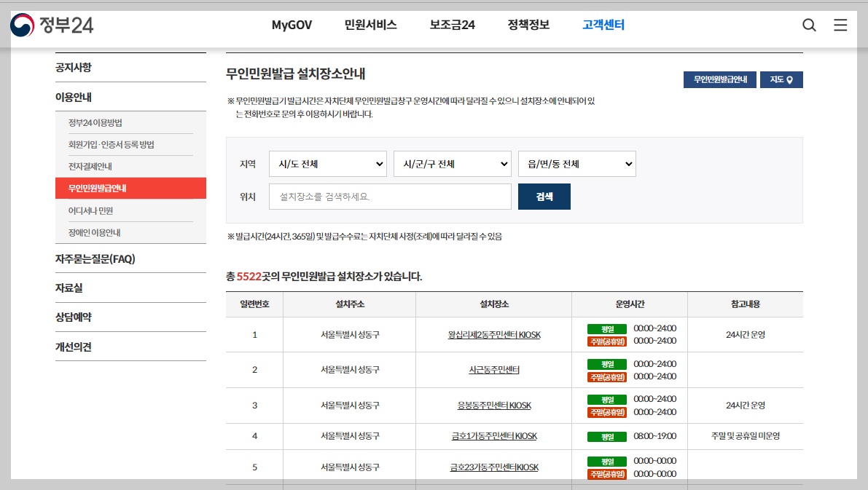Image resolution: width=868 pixels, height=490 pixels.
Task: Click the 검색 search button
Action: click(x=544, y=196)
